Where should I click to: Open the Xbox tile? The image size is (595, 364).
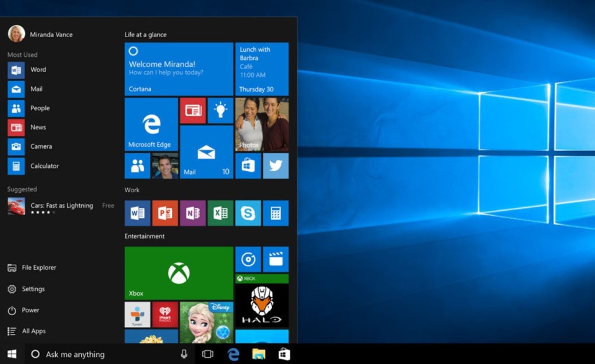click(x=178, y=273)
